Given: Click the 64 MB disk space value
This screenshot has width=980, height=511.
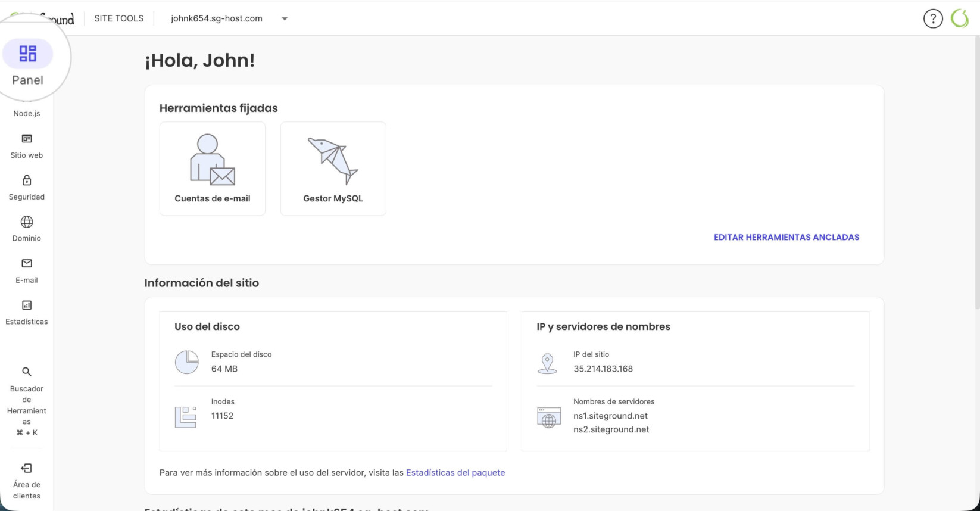Looking at the screenshot, I should pyautogui.click(x=224, y=369).
